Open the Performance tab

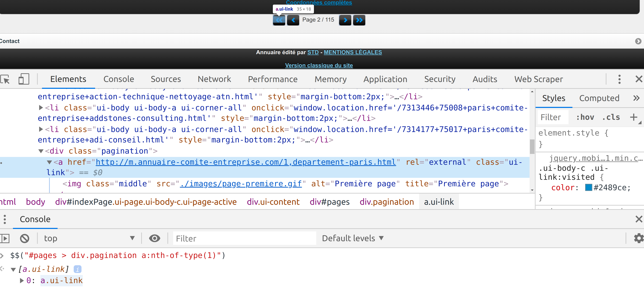tap(273, 79)
